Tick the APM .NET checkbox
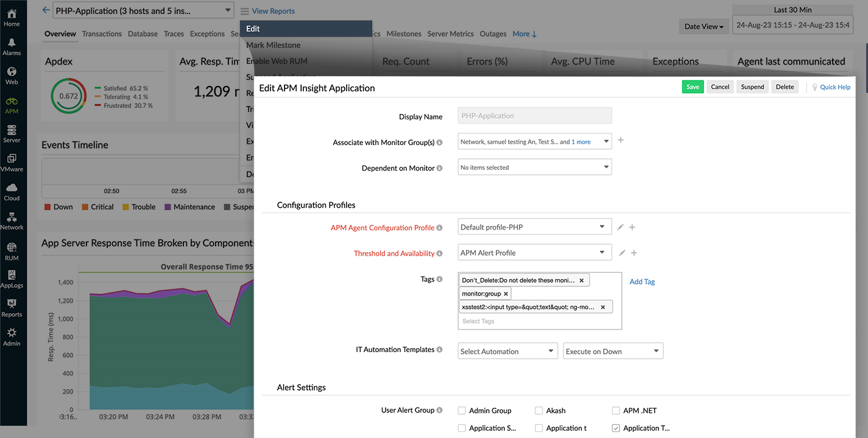Image resolution: width=868 pixels, height=438 pixels. [616, 411]
